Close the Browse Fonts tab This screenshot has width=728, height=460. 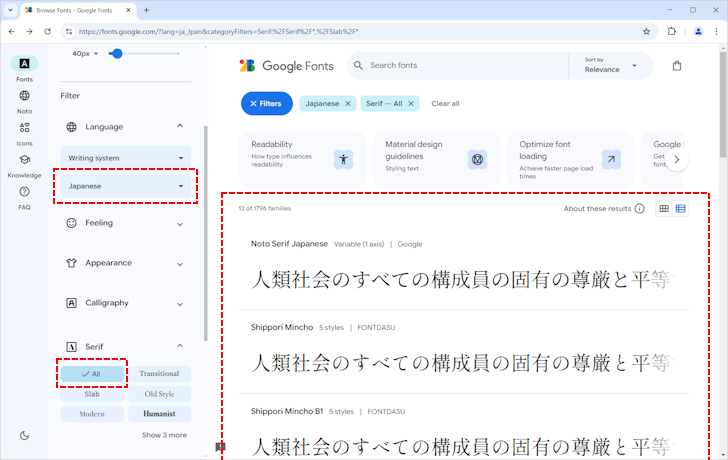tap(129, 10)
